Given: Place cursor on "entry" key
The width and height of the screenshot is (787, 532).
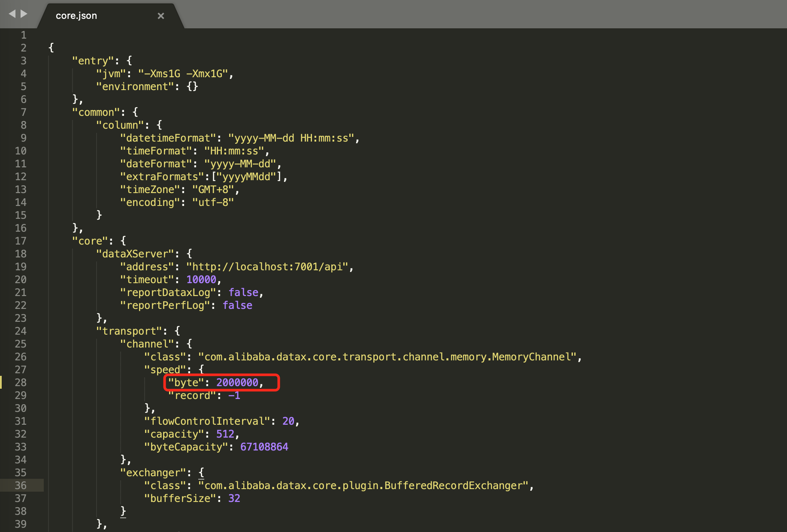Looking at the screenshot, I should pyautogui.click(x=93, y=61).
